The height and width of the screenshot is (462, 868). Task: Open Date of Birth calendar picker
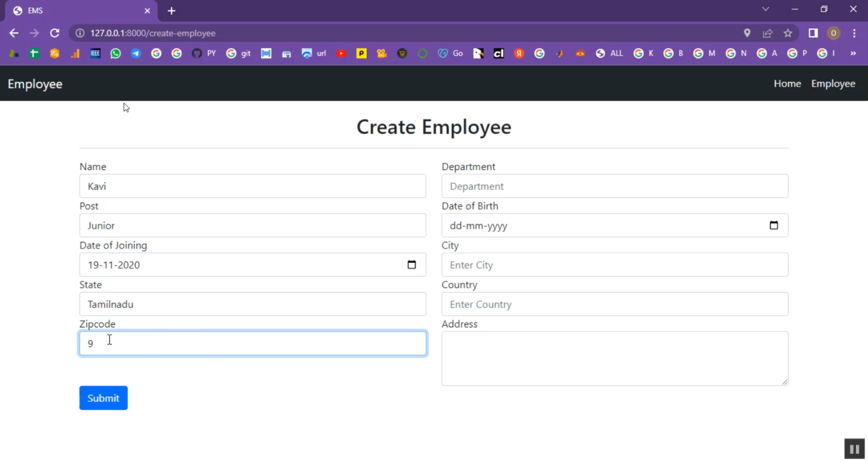click(774, 226)
